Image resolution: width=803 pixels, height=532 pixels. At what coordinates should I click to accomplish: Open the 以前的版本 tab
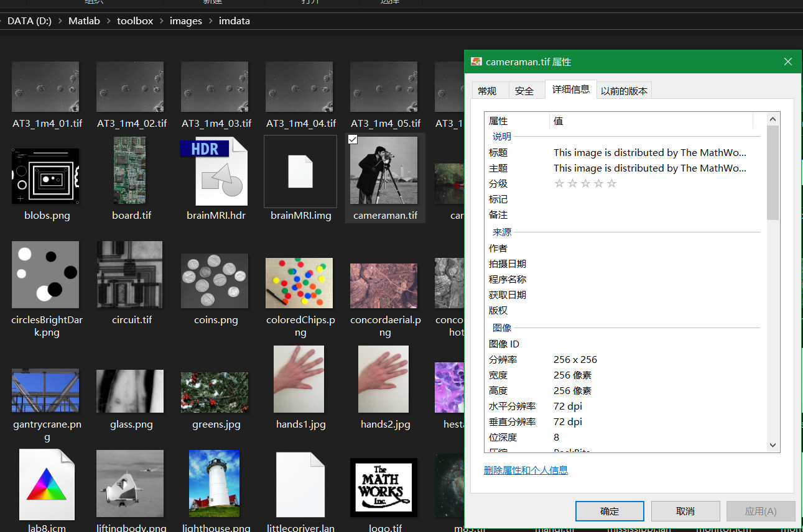coord(624,91)
